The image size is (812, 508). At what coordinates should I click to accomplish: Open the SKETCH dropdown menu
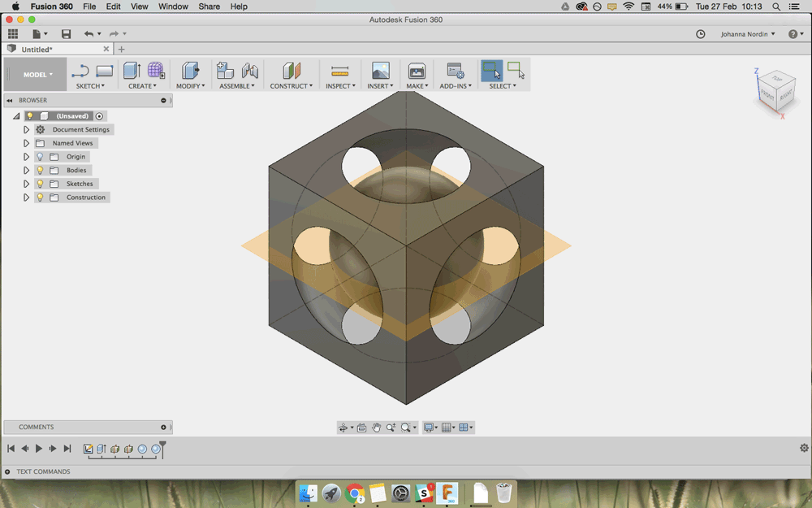coord(91,86)
